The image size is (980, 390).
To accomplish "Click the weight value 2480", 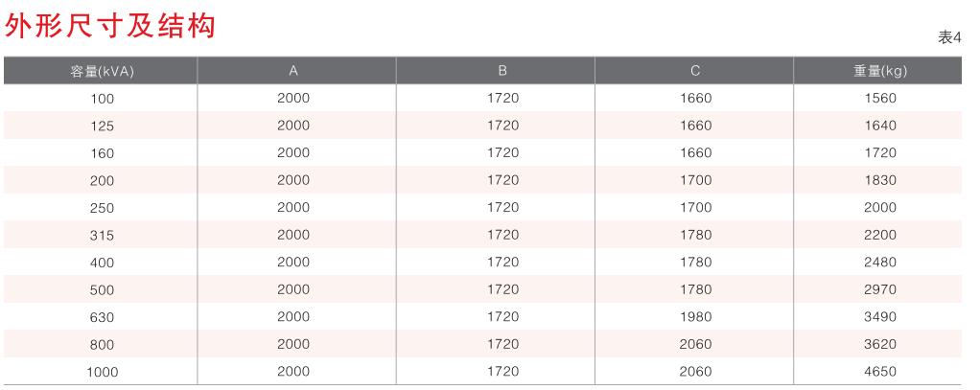I will pyautogui.click(x=879, y=263).
